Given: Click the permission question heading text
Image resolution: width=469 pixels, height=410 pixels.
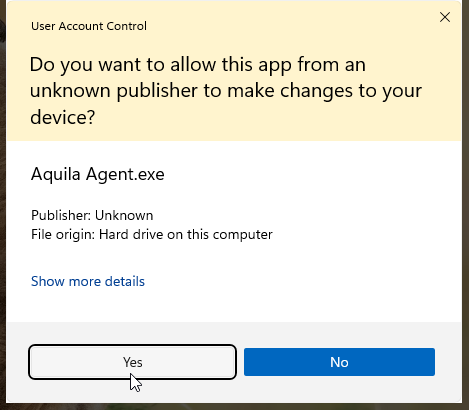Looking at the screenshot, I should 226,91.
